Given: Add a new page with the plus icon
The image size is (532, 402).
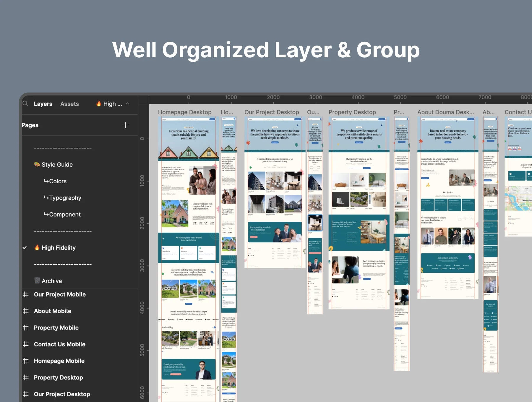Looking at the screenshot, I should (125, 125).
